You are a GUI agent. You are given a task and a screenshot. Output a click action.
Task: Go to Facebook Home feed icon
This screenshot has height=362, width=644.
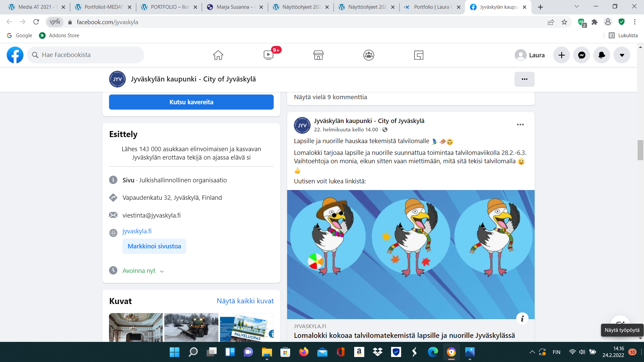click(x=218, y=55)
